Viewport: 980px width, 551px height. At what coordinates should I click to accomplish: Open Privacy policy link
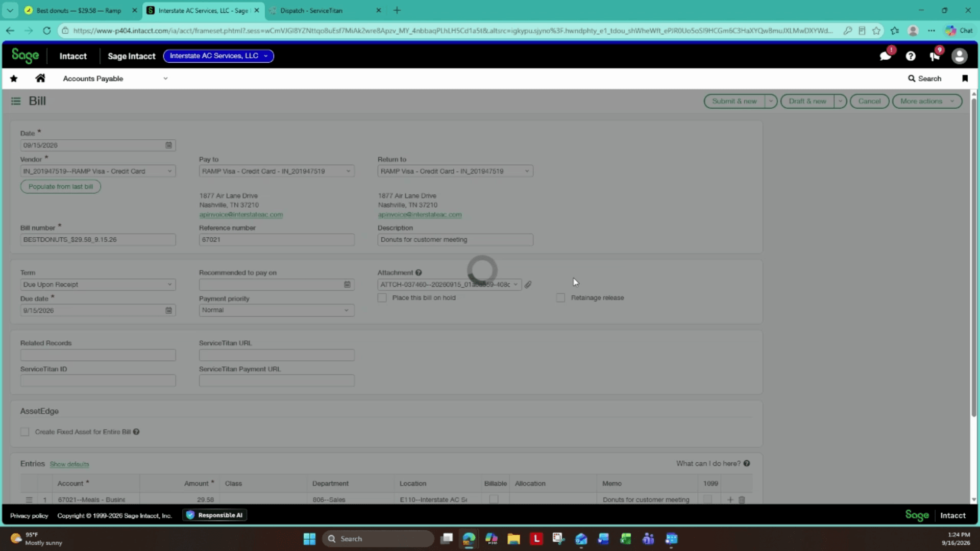(29, 516)
